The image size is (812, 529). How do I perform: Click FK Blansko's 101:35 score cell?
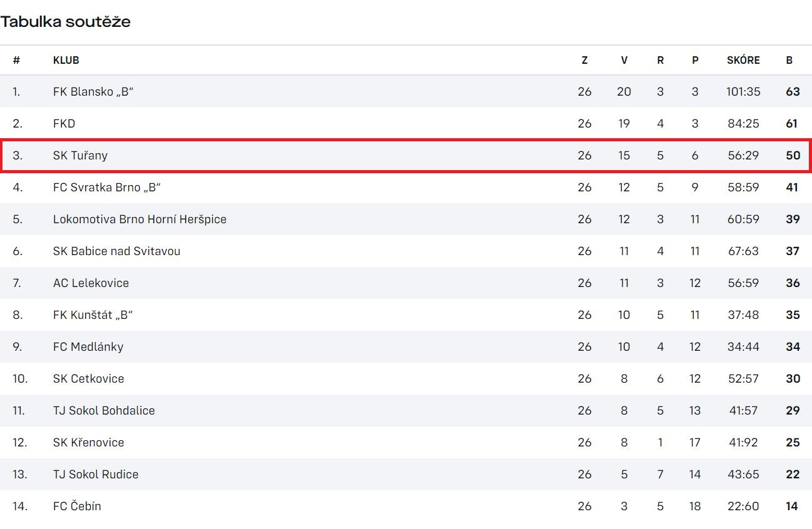(743, 92)
